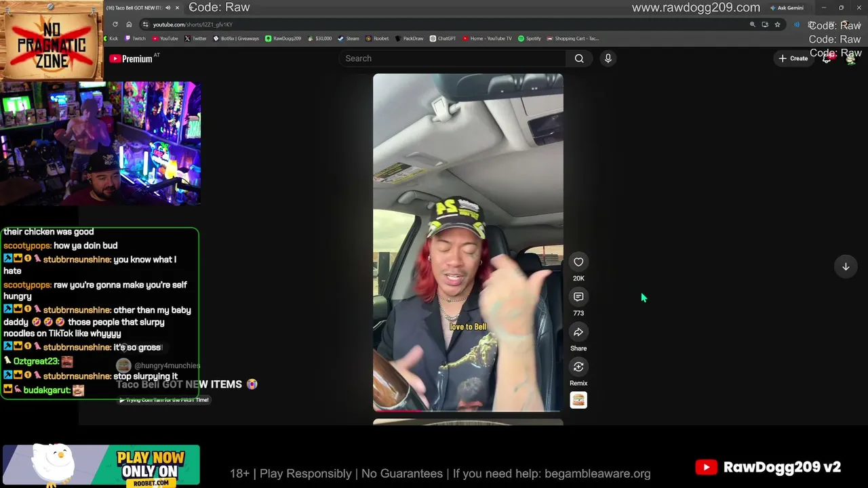Open the Shopping Cart bookmark
Image resolution: width=868 pixels, height=488 pixels.
(x=573, y=39)
